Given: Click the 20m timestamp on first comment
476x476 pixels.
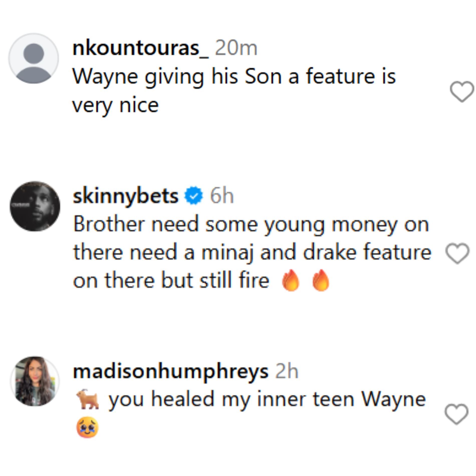Looking at the screenshot, I should 236,48.
